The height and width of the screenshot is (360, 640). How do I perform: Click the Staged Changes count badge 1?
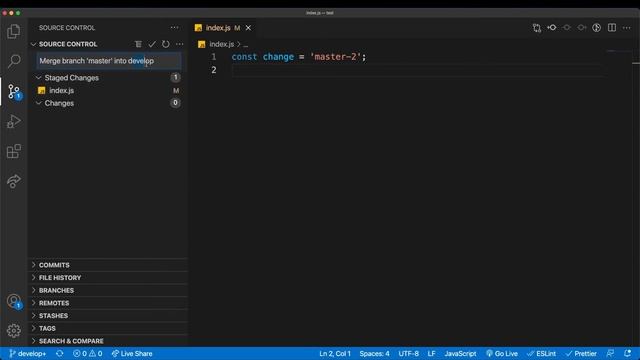point(176,77)
